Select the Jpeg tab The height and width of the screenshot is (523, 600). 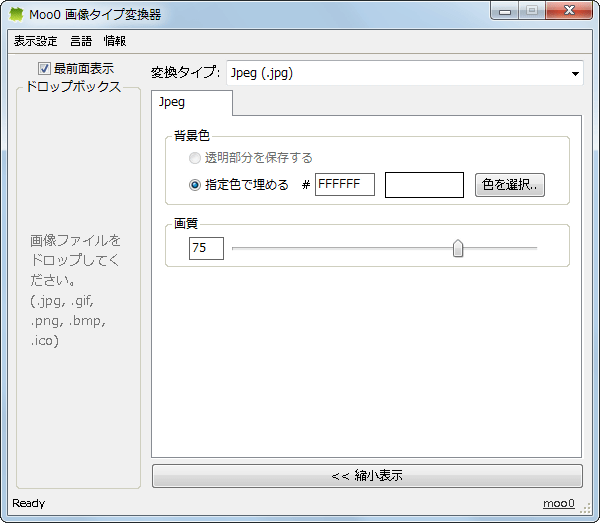point(191,103)
